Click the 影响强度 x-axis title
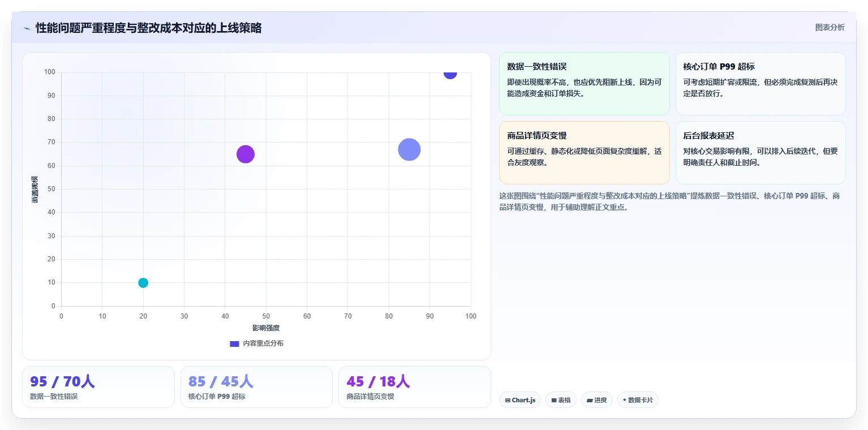868x430 pixels. 266,328
